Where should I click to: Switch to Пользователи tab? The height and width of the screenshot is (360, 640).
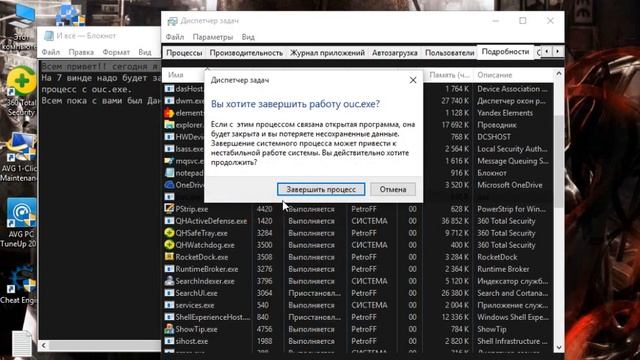point(449,53)
